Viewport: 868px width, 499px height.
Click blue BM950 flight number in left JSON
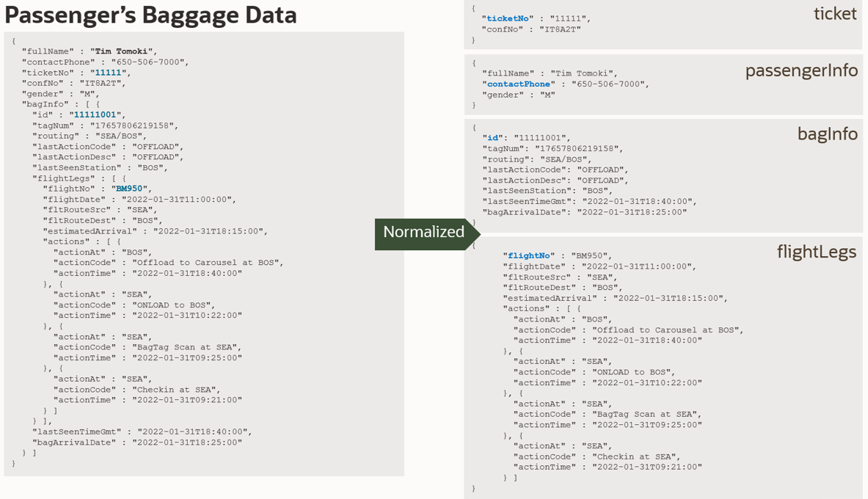click(129, 189)
